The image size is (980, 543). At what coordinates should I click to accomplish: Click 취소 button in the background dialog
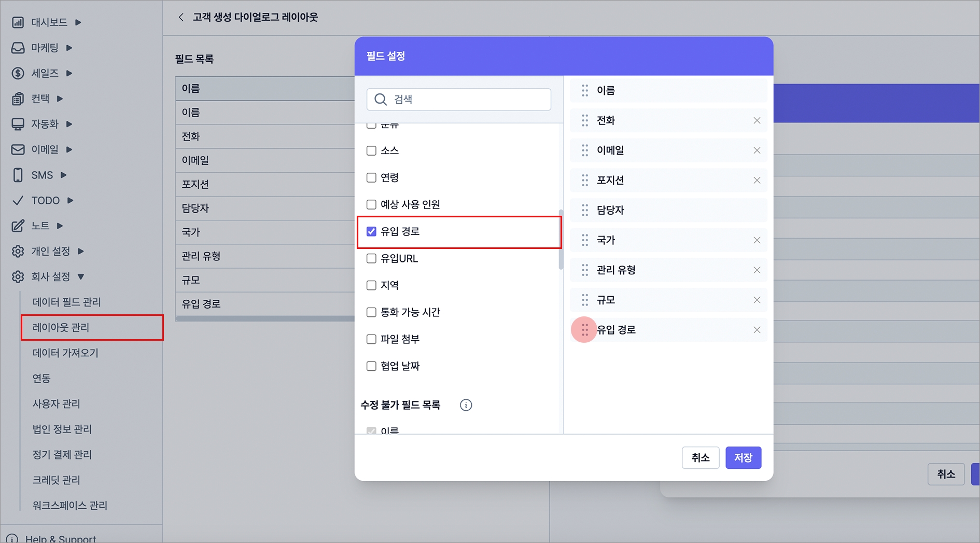point(946,474)
